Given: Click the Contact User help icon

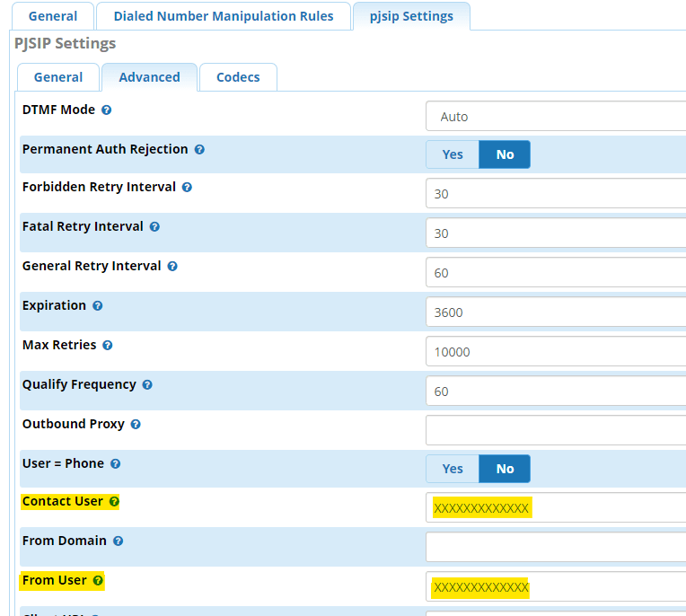Looking at the screenshot, I should pyautogui.click(x=114, y=501).
